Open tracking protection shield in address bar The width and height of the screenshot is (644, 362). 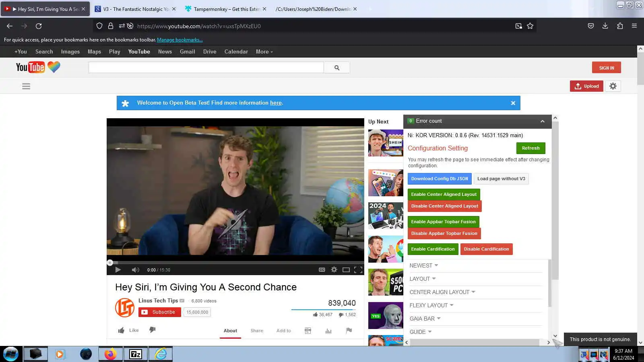99,26
